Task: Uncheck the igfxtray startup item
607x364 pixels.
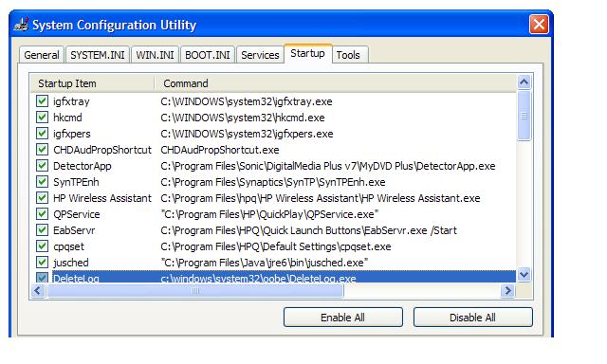Action: [42, 101]
